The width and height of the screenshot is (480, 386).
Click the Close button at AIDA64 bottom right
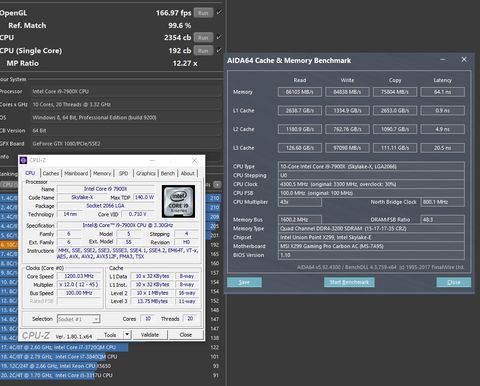[454, 282]
